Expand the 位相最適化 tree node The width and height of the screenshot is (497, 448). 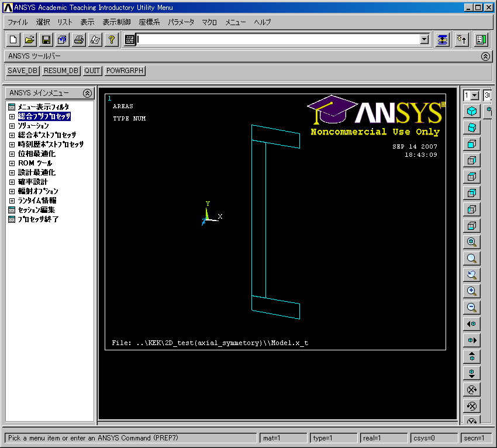click(x=12, y=154)
